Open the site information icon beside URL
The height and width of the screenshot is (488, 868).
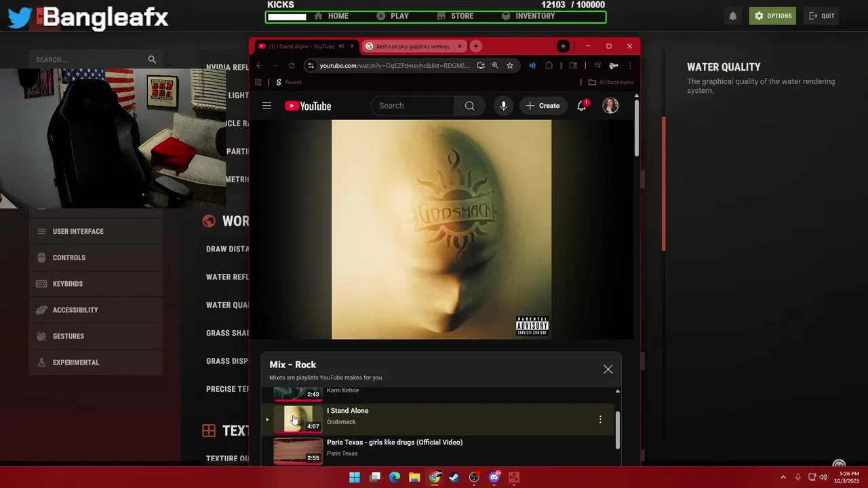coord(311,66)
